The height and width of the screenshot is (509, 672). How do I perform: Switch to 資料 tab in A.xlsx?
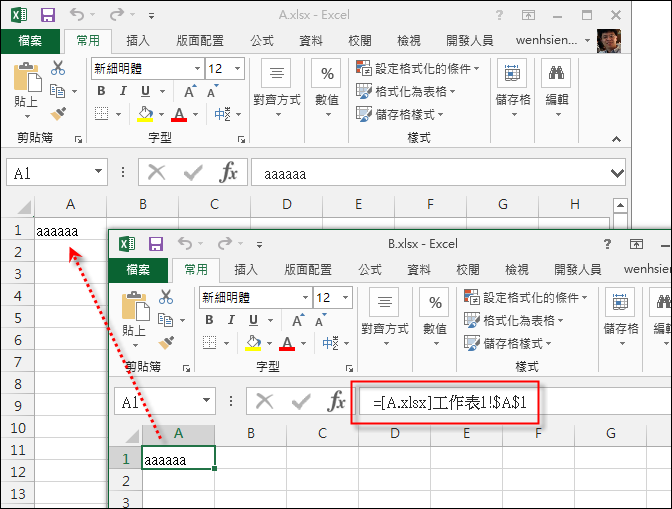311,41
